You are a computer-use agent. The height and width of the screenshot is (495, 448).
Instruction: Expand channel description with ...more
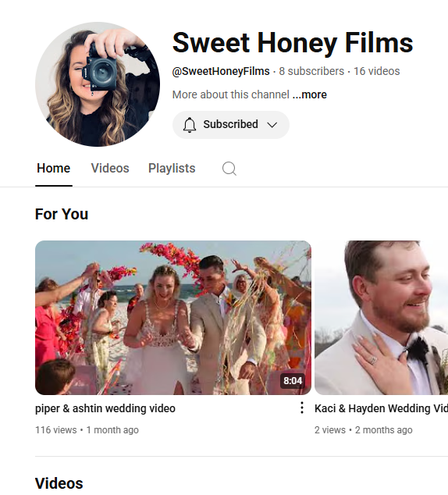click(x=310, y=94)
